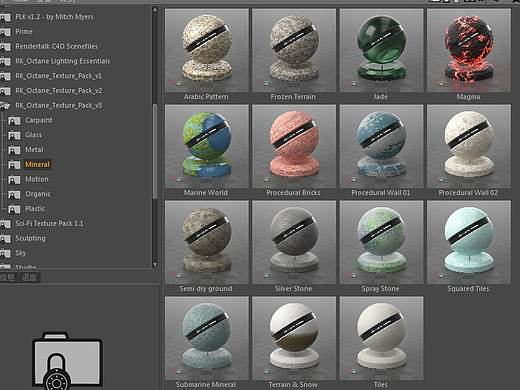The width and height of the screenshot is (520, 390).
Task: Select RK_Octane_Texture_Pack_v3 library label
Action: pyautogui.click(x=59, y=105)
